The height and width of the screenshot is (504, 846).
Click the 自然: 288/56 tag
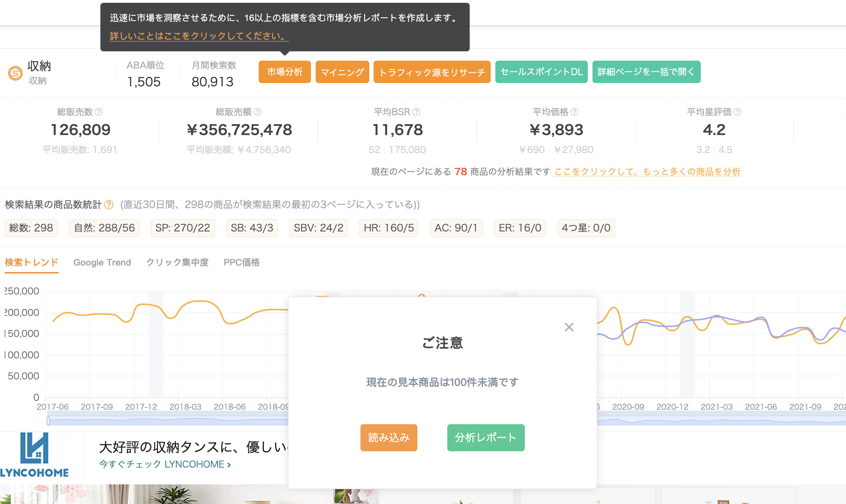(104, 228)
